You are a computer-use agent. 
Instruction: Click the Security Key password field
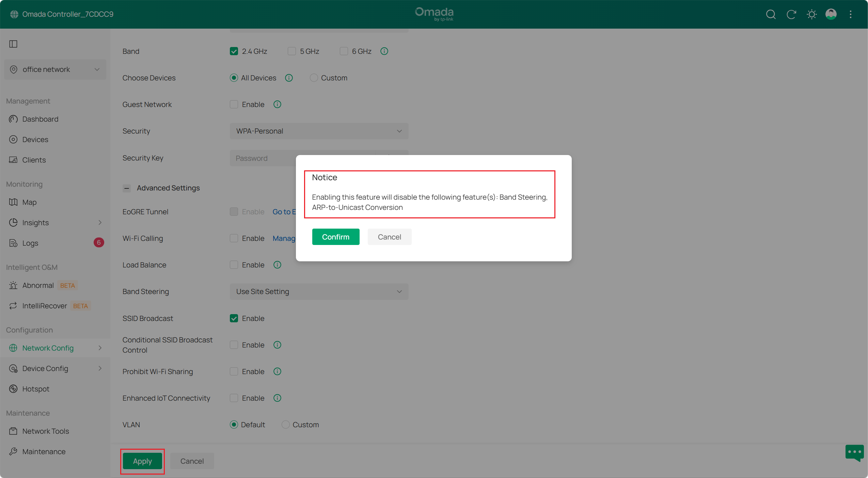tap(263, 158)
